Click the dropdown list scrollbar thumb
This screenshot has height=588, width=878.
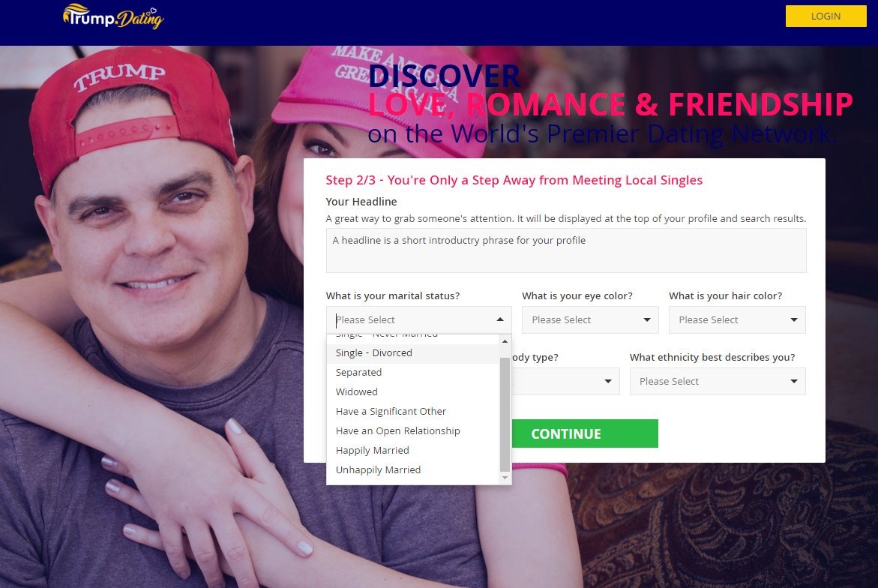[505, 413]
